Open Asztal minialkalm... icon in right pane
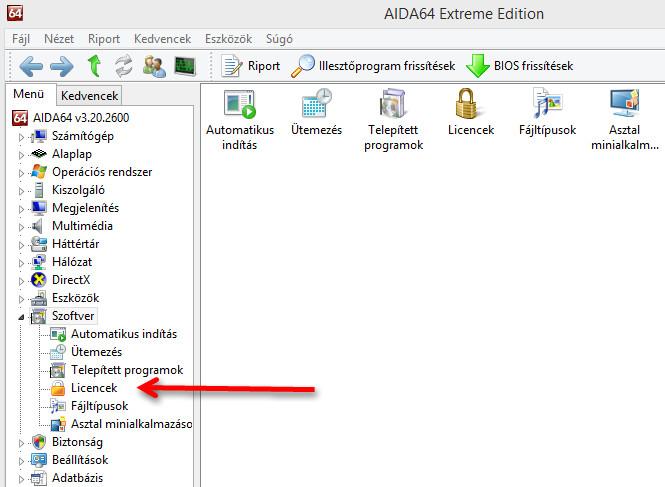This screenshot has height=487, width=665. pyautogui.click(x=624, y=120)
